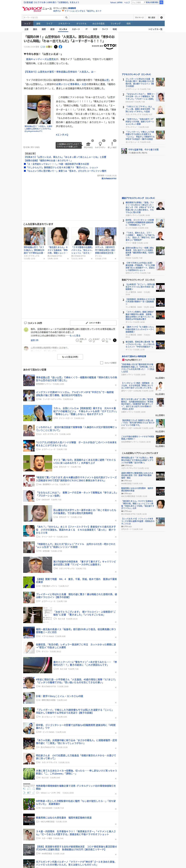Click the search magnifier button beside keyword field
This screenshot has width=186, height=868.
(x=66, y=18)
